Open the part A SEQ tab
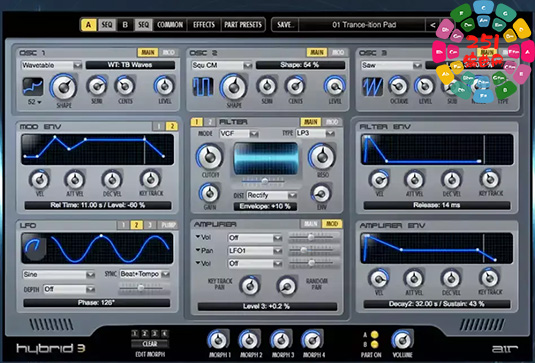Viewport: 535px width, 363px height. (x=107, y=25)
